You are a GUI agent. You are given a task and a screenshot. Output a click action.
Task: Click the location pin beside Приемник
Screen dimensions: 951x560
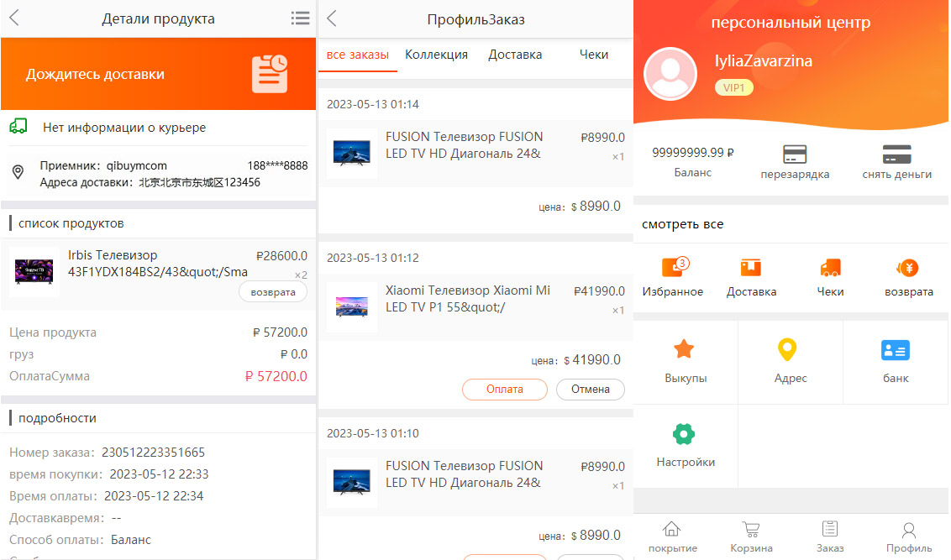point(18,172)
